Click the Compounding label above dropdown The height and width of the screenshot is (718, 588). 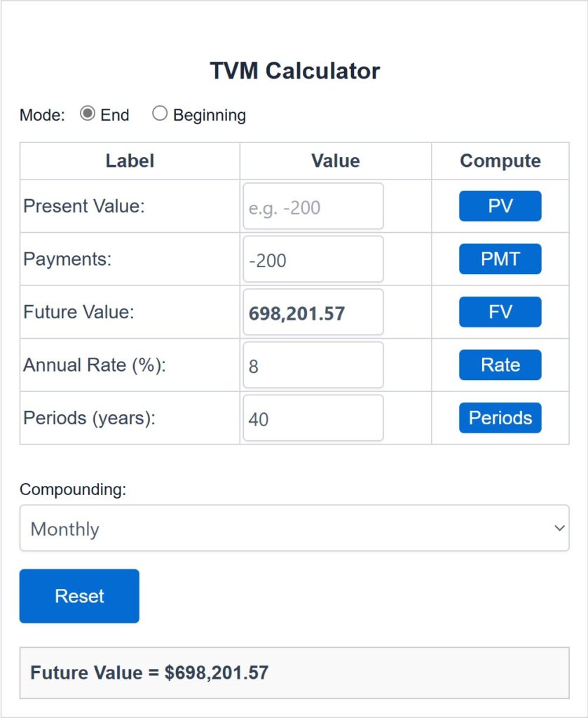(x=73, y=489)
